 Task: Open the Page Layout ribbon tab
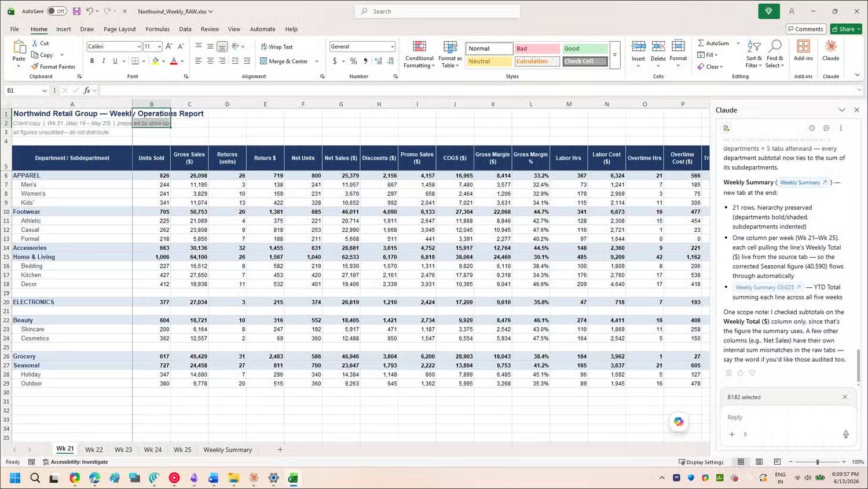pos(119,29)
